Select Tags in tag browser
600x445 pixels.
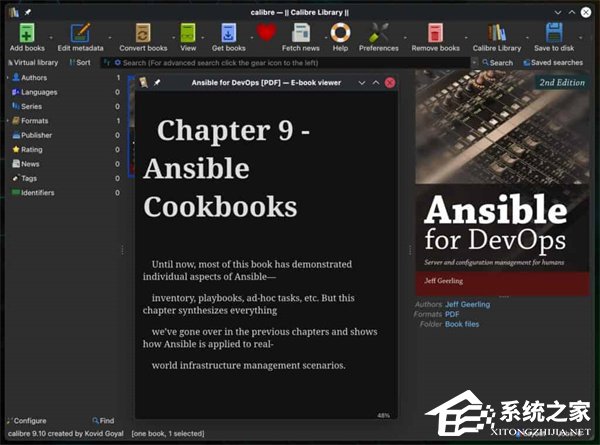[29, 178]
